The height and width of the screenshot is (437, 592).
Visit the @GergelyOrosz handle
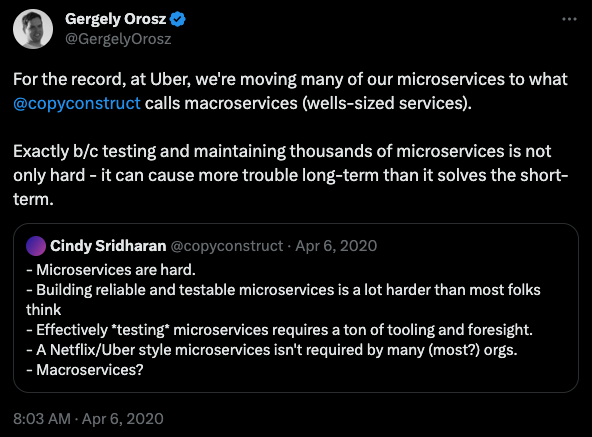click(118, 39)
